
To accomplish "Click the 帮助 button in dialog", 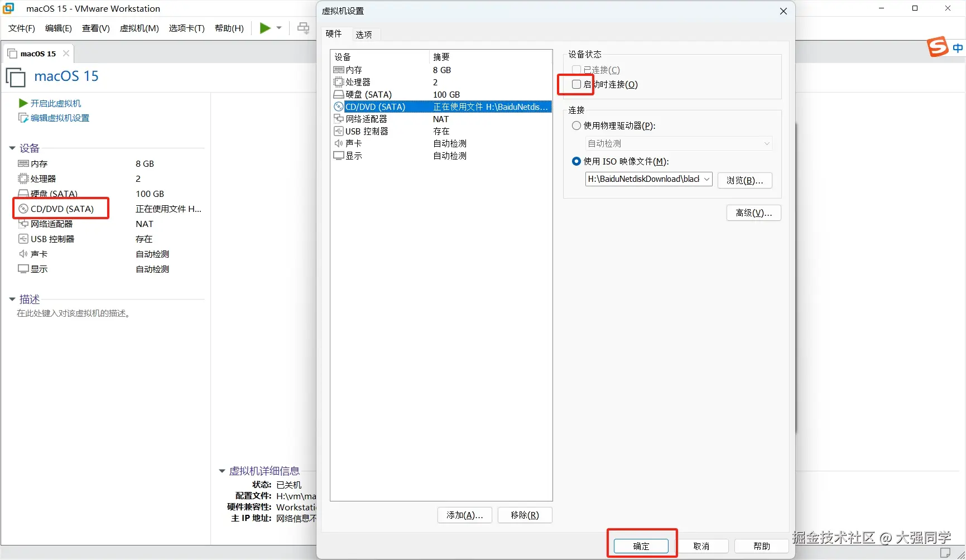I will (x=762, y=546).
